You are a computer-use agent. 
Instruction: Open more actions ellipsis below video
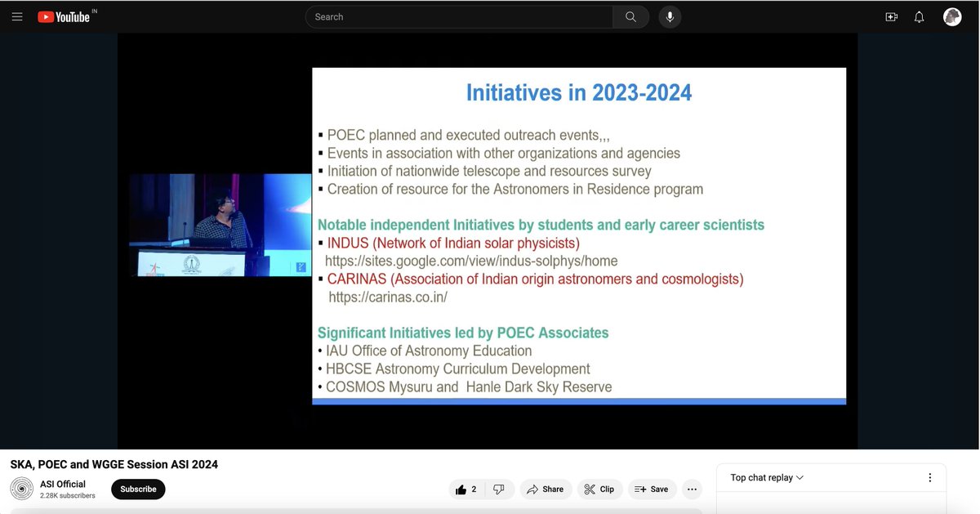693,489
